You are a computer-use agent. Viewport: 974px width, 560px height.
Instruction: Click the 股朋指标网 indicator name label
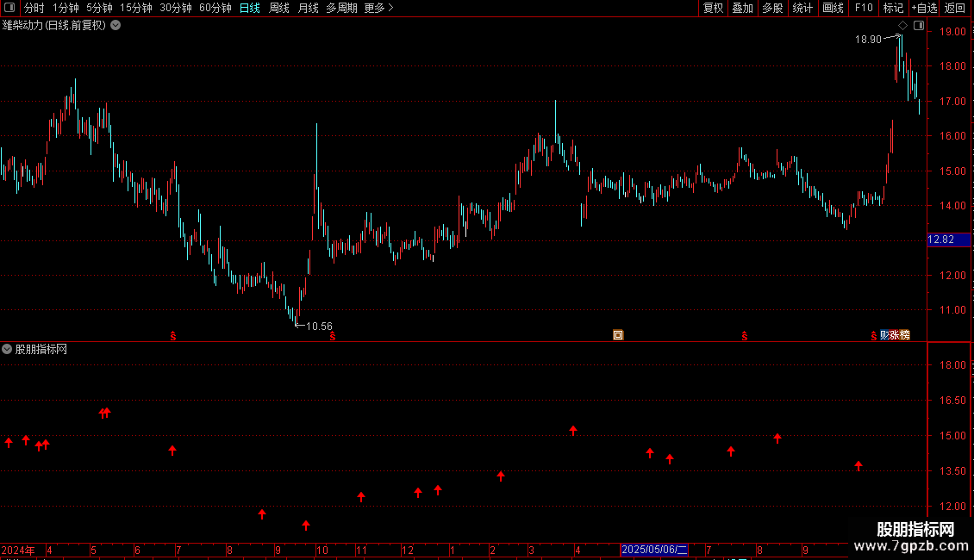41,350
